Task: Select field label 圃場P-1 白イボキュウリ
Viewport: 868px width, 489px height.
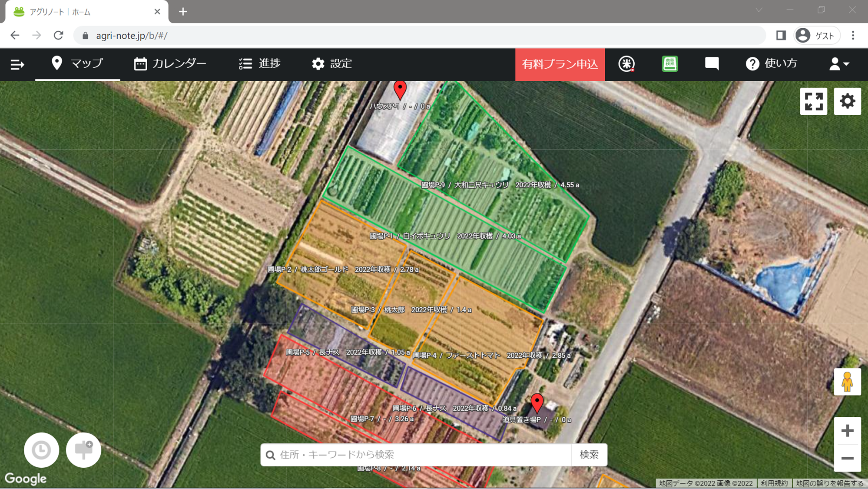Action: click(445, 236)
